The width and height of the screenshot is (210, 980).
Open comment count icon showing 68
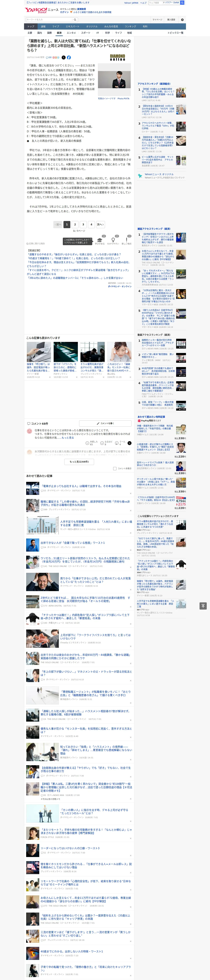coord(49,57)
